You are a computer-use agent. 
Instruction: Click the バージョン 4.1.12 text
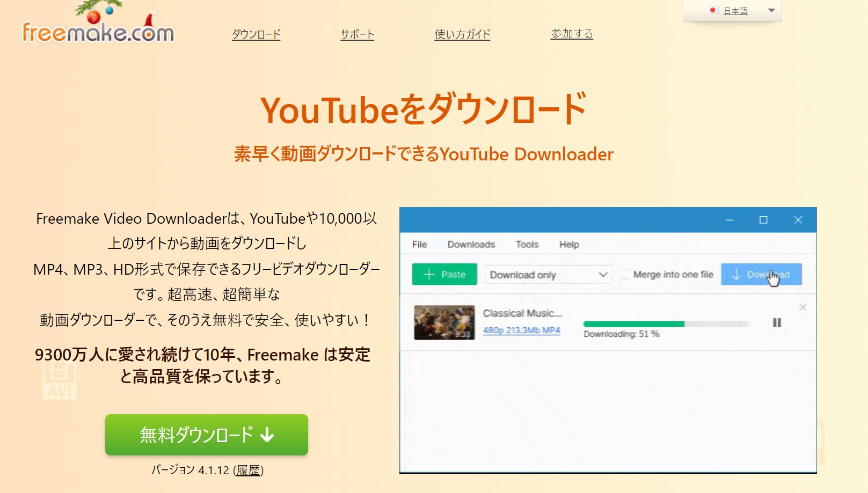click(191, 470)
